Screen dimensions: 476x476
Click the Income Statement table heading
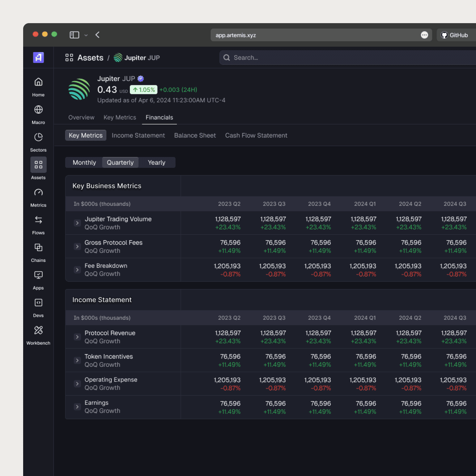pos(102,300)
